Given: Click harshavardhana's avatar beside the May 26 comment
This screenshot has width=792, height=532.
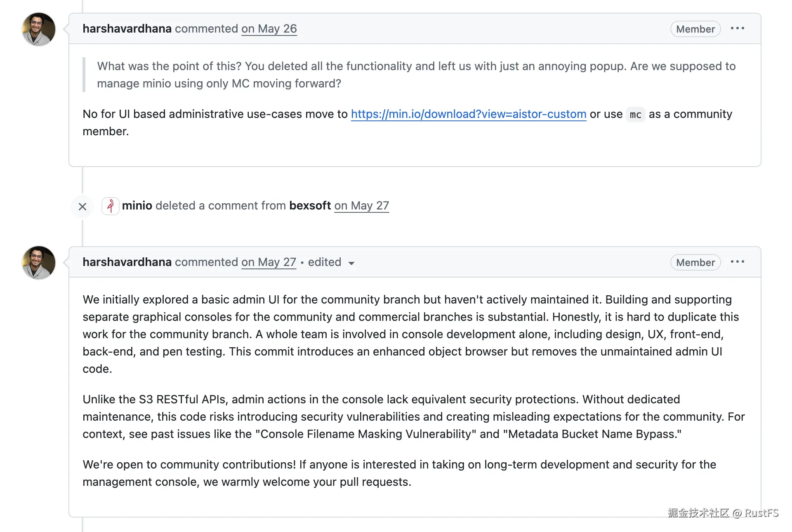Looking at the screenshot, I should point(39,29).
